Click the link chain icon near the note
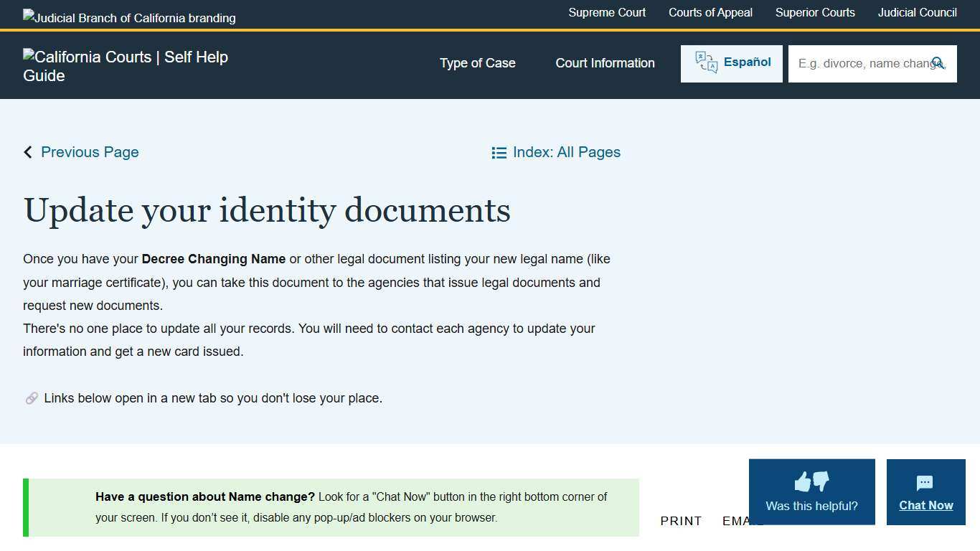Screen dimensions: 980x551 (x=32, y=397)
